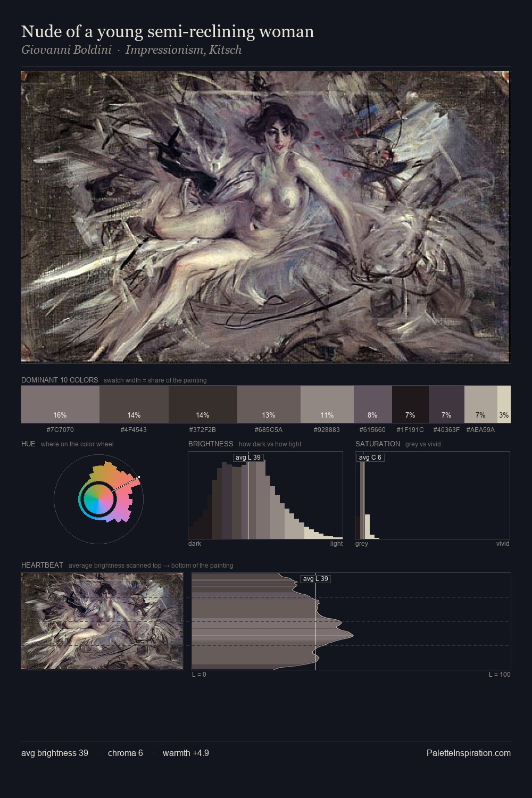The width and height of the screenshot is (532, 798).
Task: Click the '#40363F' hex code text
Action: point(446,430)
